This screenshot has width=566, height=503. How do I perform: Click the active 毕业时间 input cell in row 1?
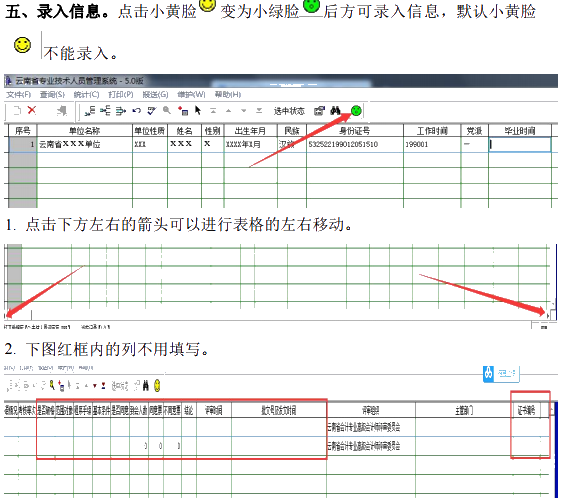pyautogui.click(x=520, y=144)
